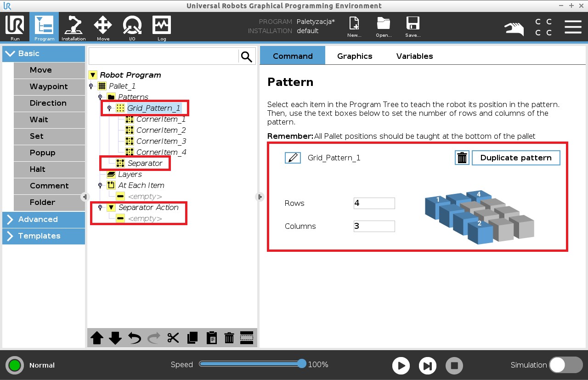The height and width of the screenshot is (380, 588).
Task: Delete pattern with trash icon beside Duplicate
Action: coord(462,158)
